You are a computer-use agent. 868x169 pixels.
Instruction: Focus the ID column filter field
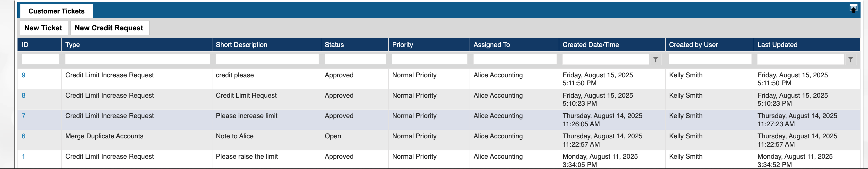(40, 59)
